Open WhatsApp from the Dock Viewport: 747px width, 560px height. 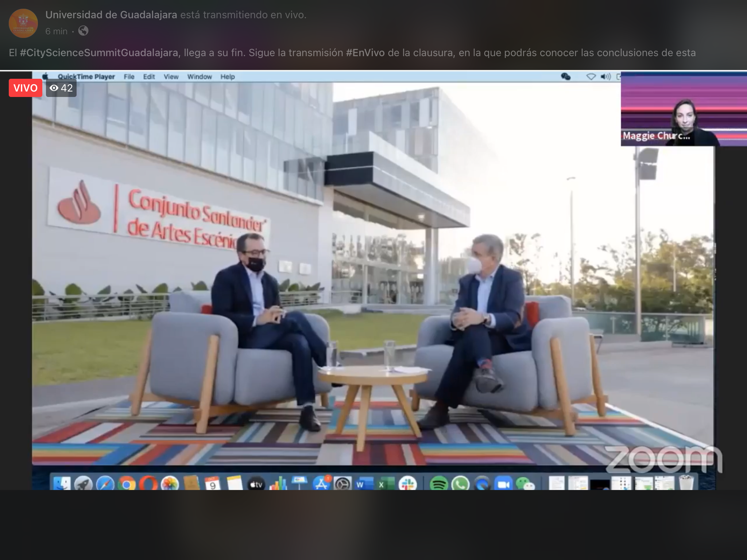click(460, 483)
